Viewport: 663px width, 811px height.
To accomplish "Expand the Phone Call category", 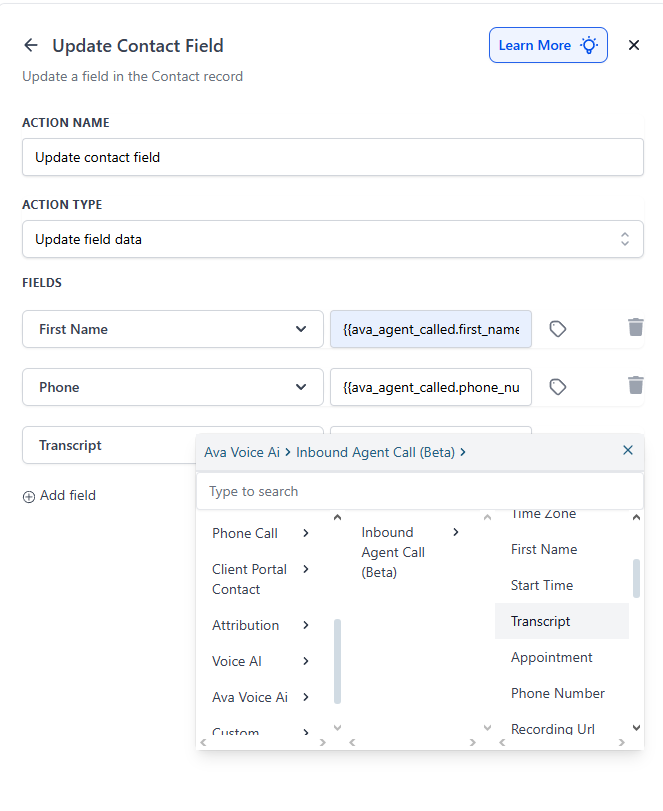I will pos(261,533).
